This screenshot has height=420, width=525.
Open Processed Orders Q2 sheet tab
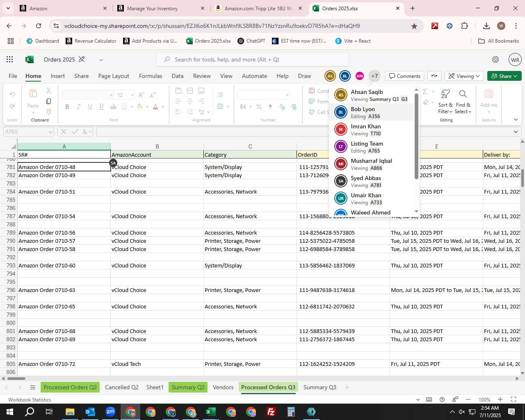[x=70, y=387]
